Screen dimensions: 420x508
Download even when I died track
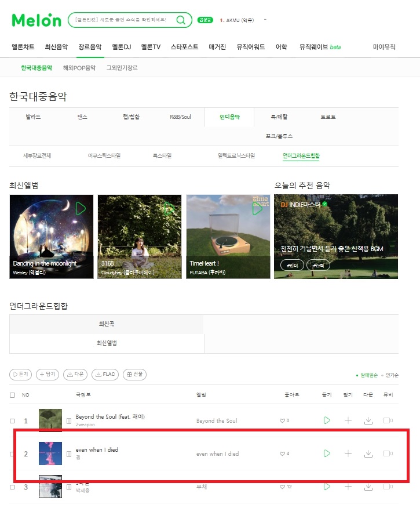(368, 453)
